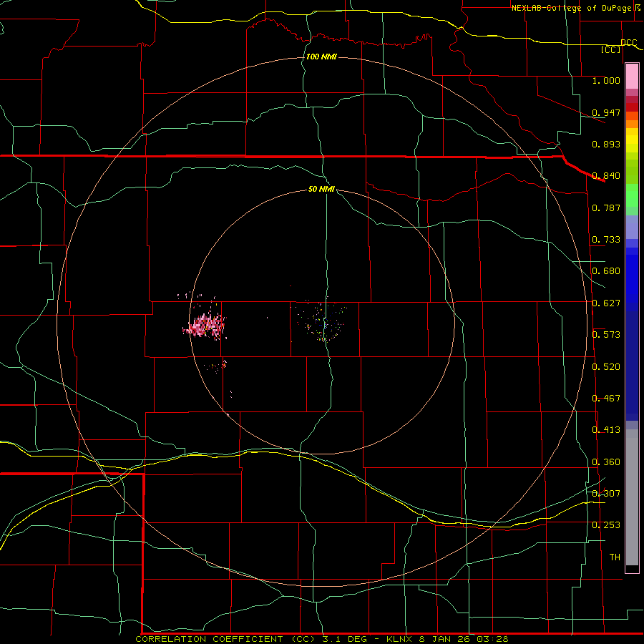Image resolution: width=644 pixels, height=644 pixels.
Task: Click the [CC] legend unit label
Action: (x=611, y=49)
